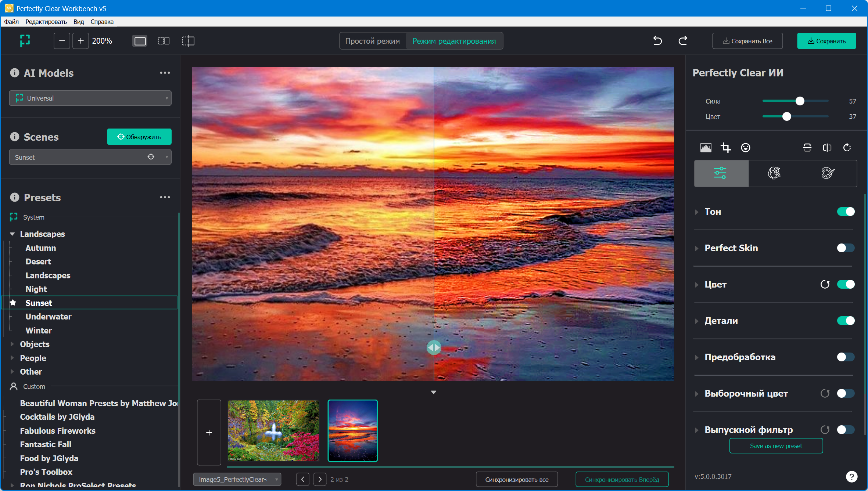Click the histogram icon
The height and width of the screenshot is (491, 868).
(x=706, y=148)
